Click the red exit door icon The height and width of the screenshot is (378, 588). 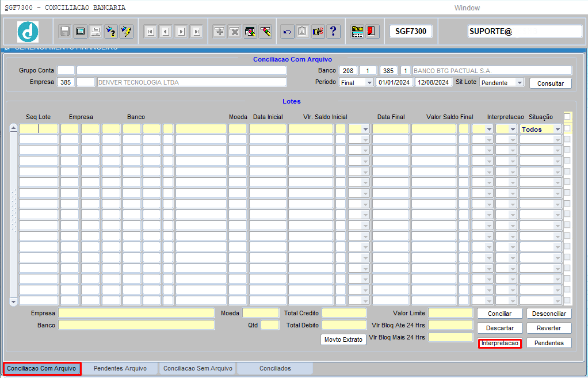[x=372, y=32]
